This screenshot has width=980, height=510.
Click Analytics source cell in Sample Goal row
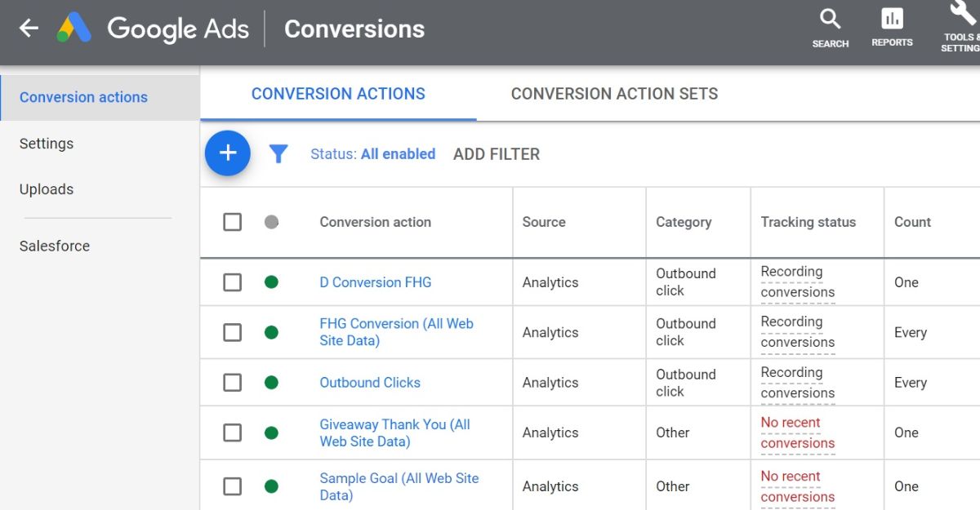click(x=550, y=486)
